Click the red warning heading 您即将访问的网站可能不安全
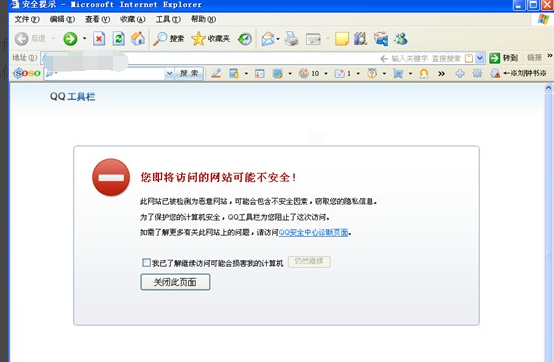This screenshot has height=362, width=554. pyautogui.click(x=218, y=177)
